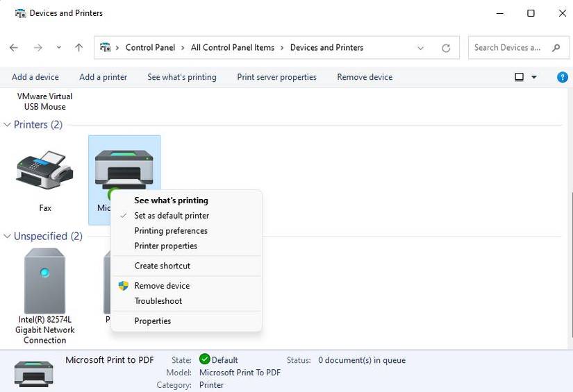Click the Printer category value in details pane
The width and height of the screenshot is (573, 392).
(x=211, y=385)
